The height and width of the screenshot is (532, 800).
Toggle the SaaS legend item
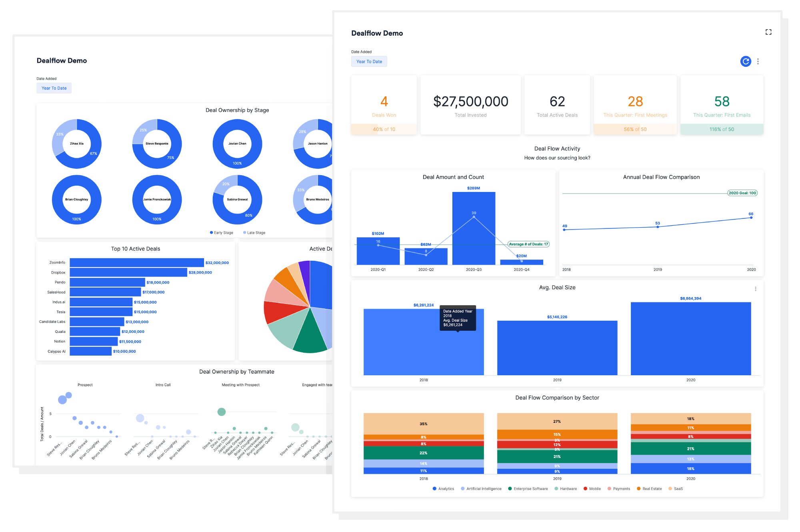tap(676, 488)
